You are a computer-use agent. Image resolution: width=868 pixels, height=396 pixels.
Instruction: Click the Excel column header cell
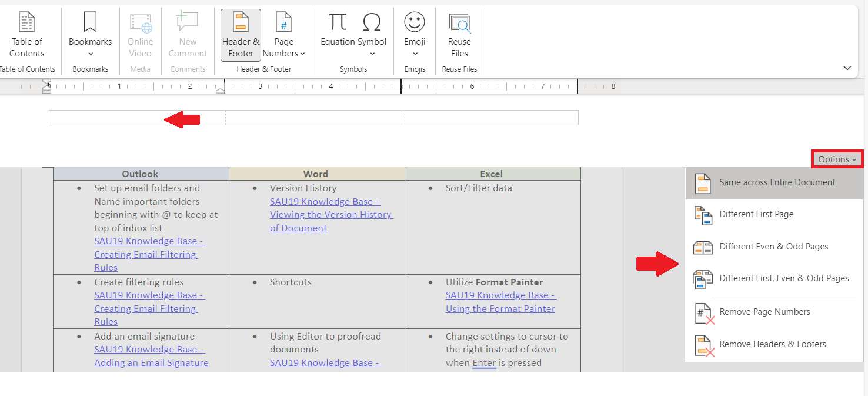(x=492, y=174)
